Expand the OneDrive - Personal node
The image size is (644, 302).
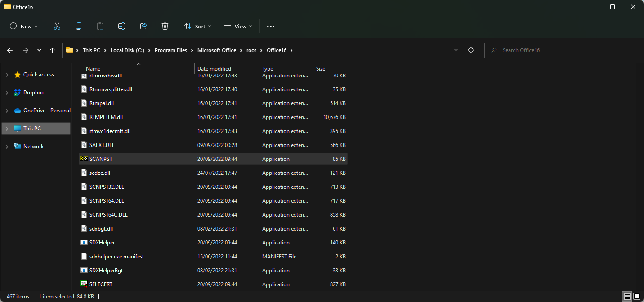coord(7,111)
